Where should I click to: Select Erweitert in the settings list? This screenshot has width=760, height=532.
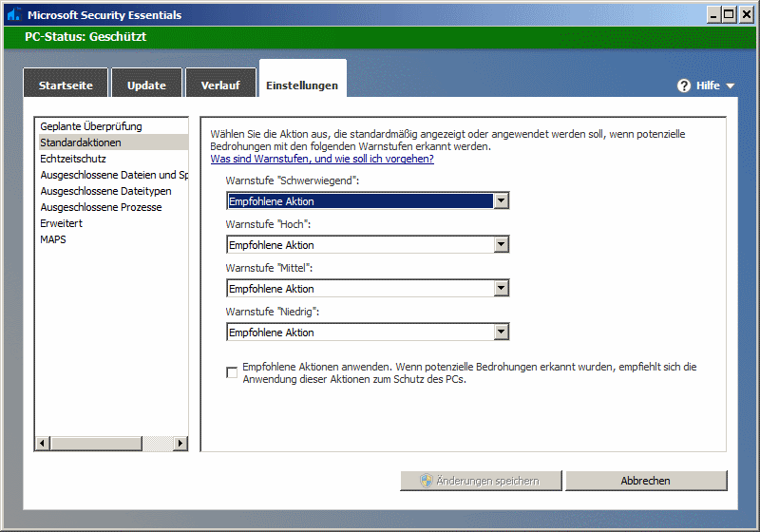[112, 223]
